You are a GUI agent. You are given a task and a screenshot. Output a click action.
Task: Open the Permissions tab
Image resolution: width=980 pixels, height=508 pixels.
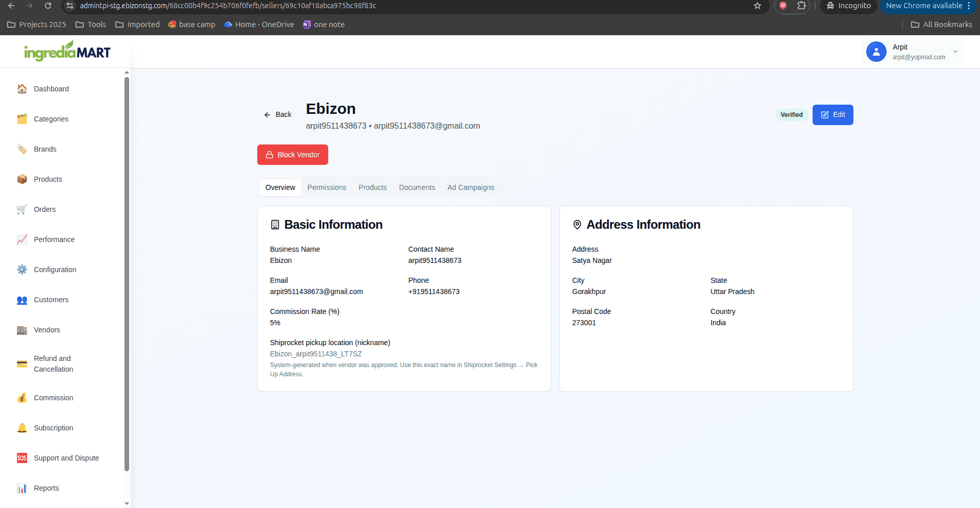pos(327,187)
